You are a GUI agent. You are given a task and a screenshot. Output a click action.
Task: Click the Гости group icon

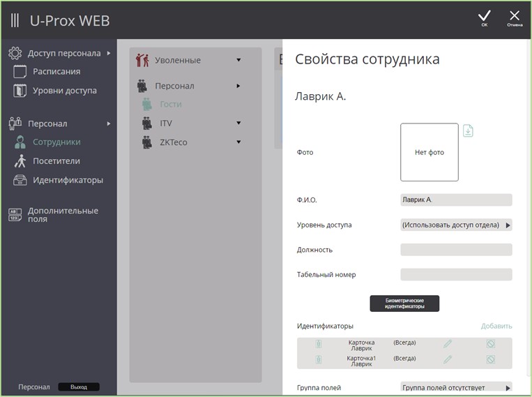[147, 104]
